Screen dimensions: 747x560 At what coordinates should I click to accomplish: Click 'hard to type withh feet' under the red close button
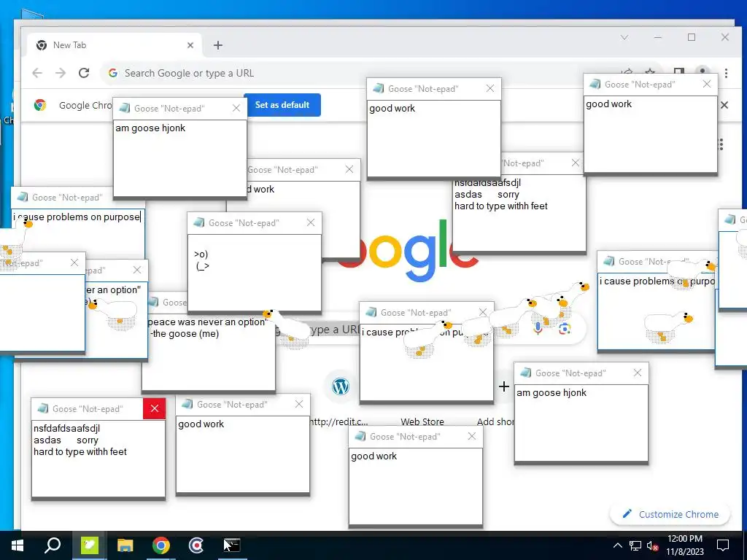coord(80,451)
